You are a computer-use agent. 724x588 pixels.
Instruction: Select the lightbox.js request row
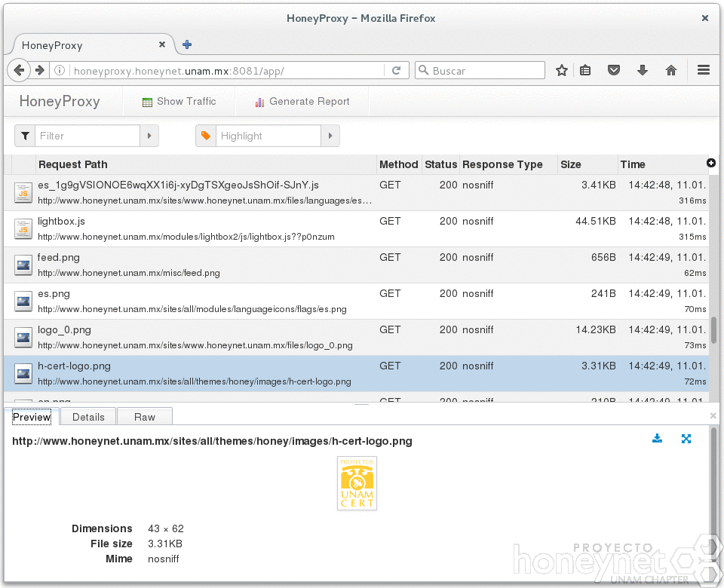coord(356,229)
